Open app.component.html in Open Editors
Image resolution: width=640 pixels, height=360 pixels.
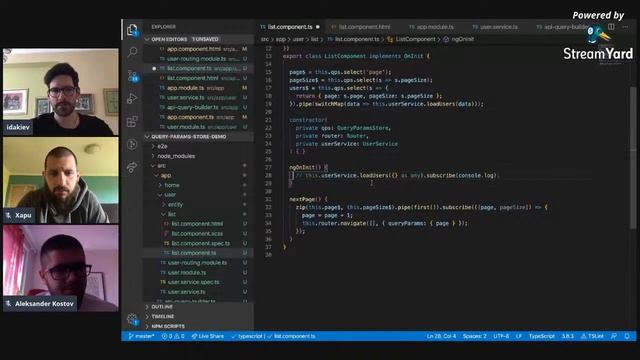click(x=198, y=49)
